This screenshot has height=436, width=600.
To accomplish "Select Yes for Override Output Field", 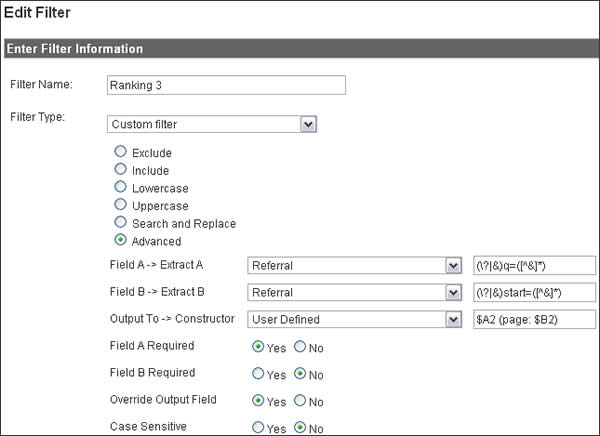I will coord(258,401).
